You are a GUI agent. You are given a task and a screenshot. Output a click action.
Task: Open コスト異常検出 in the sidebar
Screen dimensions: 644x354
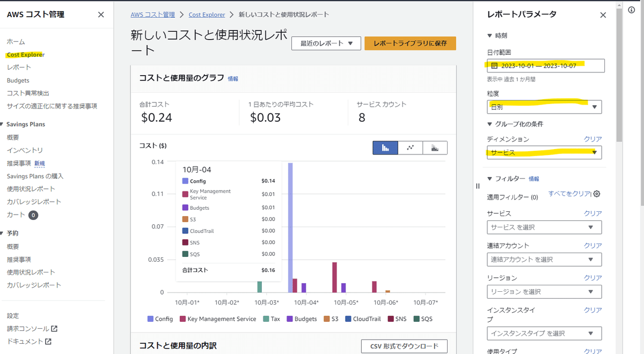(x=28, y=93)
